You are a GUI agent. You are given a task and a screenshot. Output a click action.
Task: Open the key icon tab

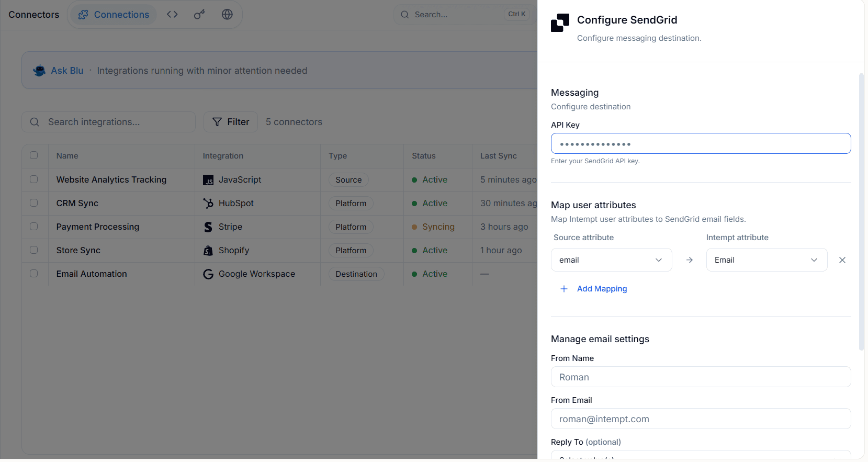pyautogui.click(x=199, y=15)
